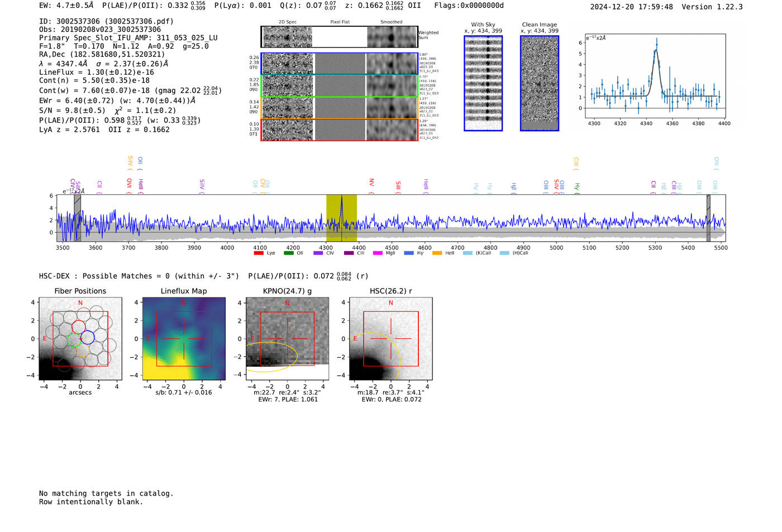This screenshot has width=782, height=532.
Task: Click the Cont(n) = 5.50(±0.35)e-18 line
Action: click(94, 80)
